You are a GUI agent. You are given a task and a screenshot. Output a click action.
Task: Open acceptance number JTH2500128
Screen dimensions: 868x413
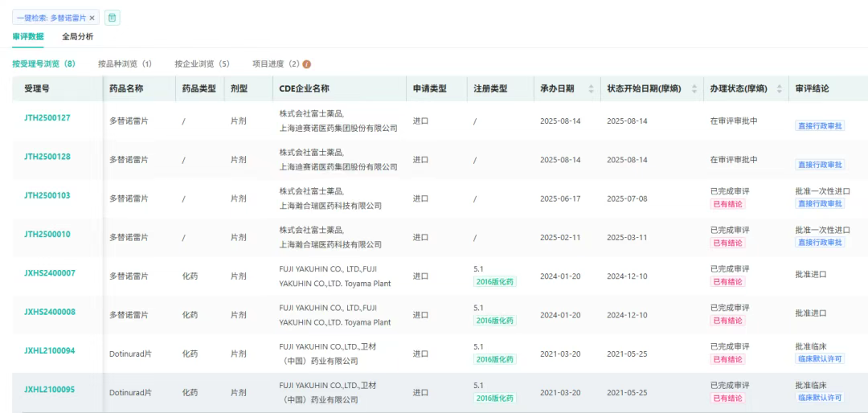tap(47, 157)
